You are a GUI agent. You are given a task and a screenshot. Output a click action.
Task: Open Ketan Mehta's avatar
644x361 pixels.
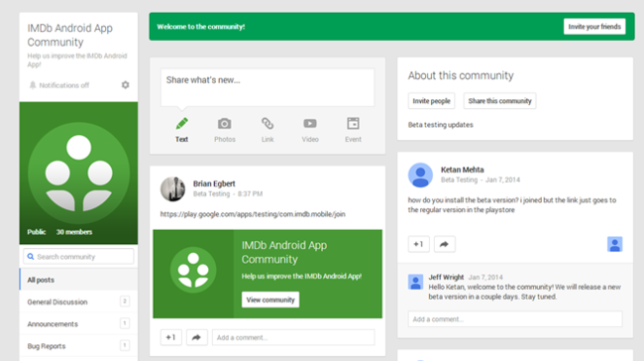[420, 176]
